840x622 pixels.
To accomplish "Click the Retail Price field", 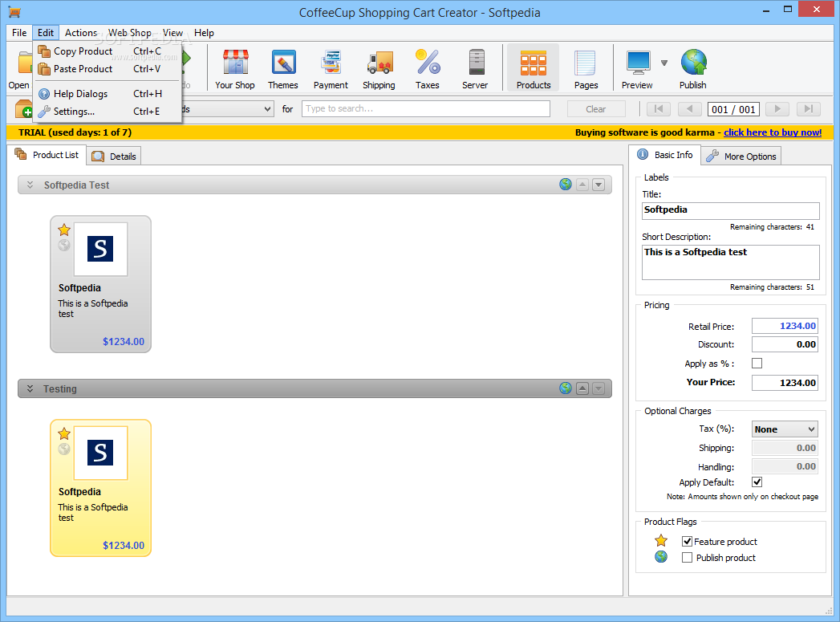I will (x=785, y=326).
